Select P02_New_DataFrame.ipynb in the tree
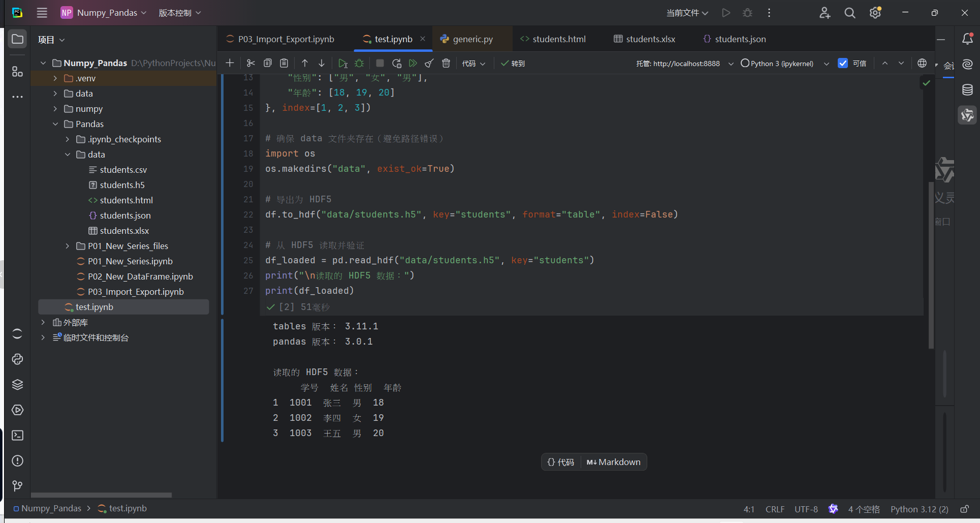This screenshot has height=523, width=980. pyautogui.click(x=140, y=276)
